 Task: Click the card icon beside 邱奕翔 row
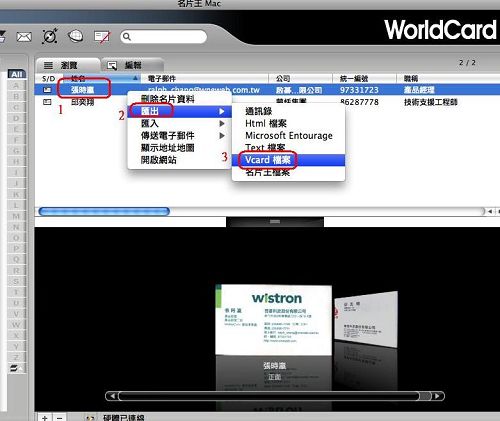(x=47, y=102)
